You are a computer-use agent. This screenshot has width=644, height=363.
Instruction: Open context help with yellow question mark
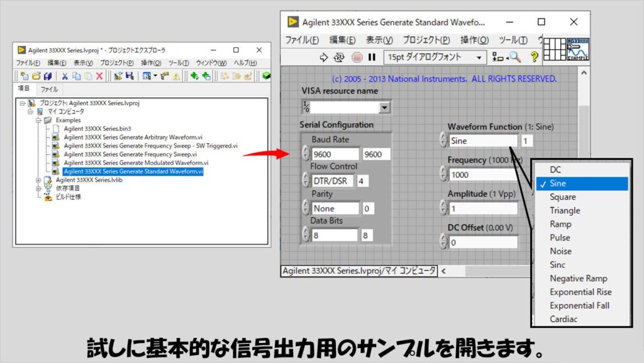[535, 57]
